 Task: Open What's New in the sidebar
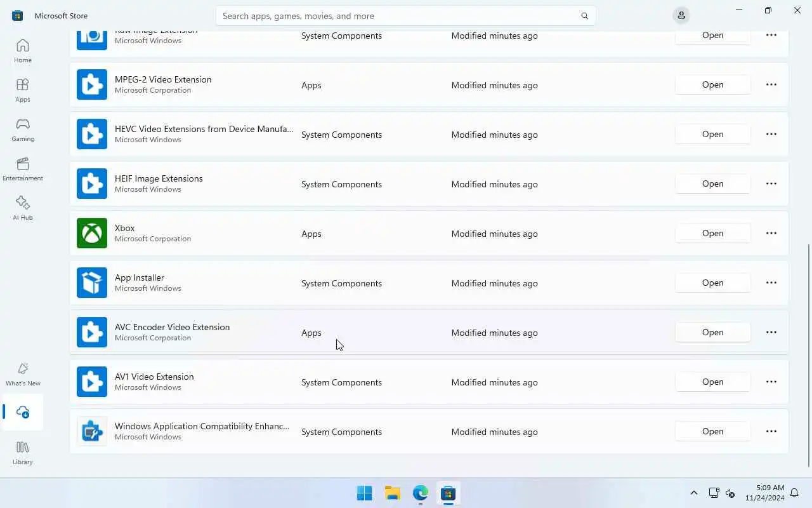[23, 374]
